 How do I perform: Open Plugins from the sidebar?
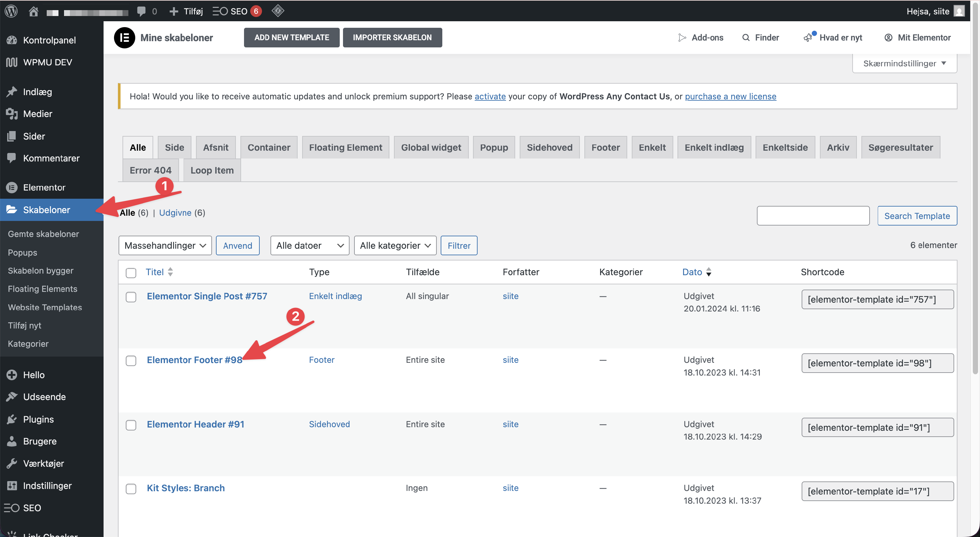tap(39, 419)
